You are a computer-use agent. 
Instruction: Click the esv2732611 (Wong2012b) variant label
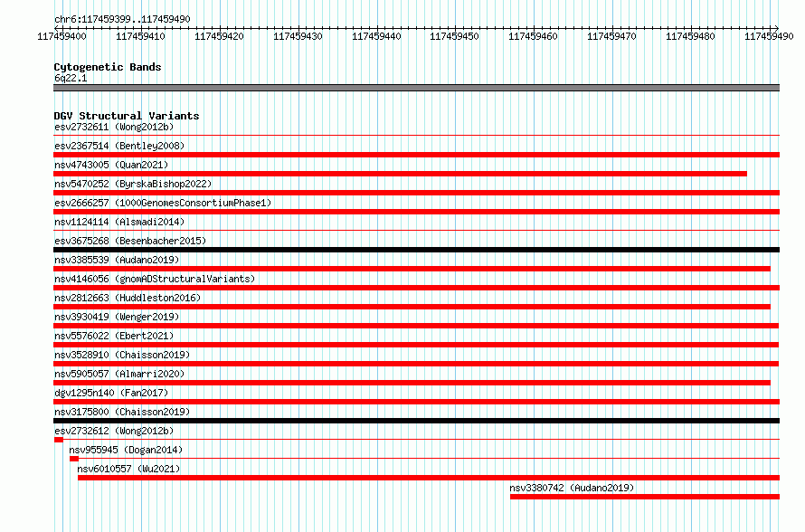tap(114, 127)
